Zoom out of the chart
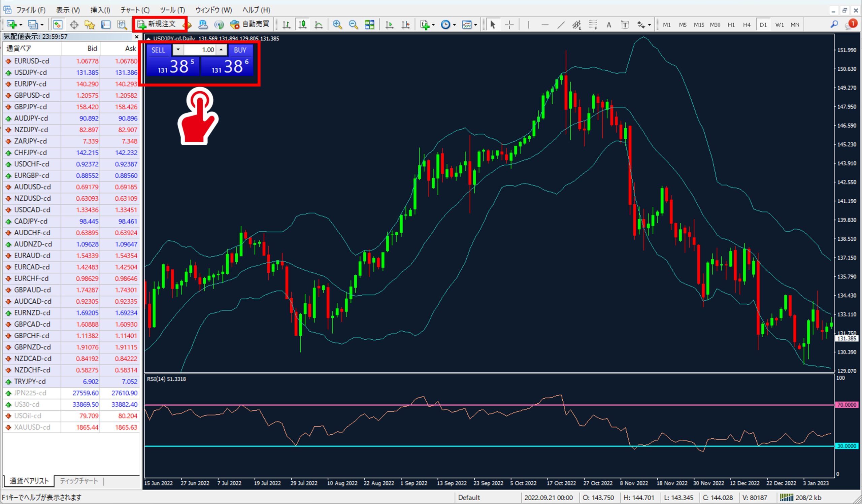862x504 pixels. pos(353,25)
